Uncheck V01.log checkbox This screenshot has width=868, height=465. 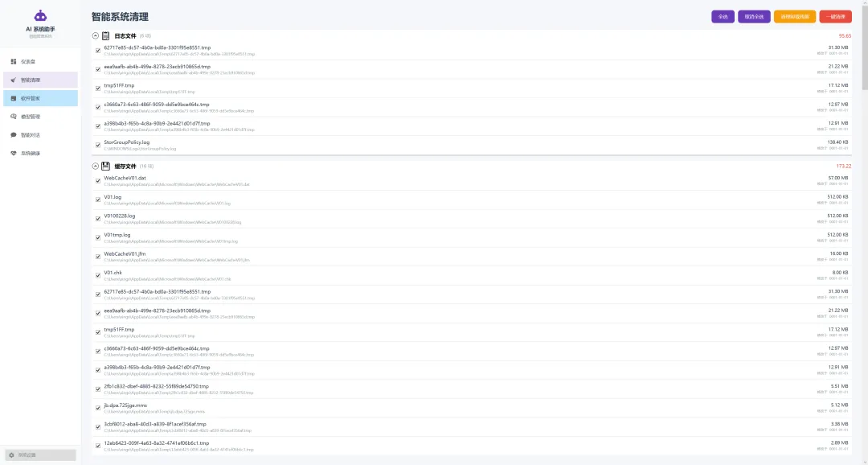pyautogui.click(x=98, y=200)
